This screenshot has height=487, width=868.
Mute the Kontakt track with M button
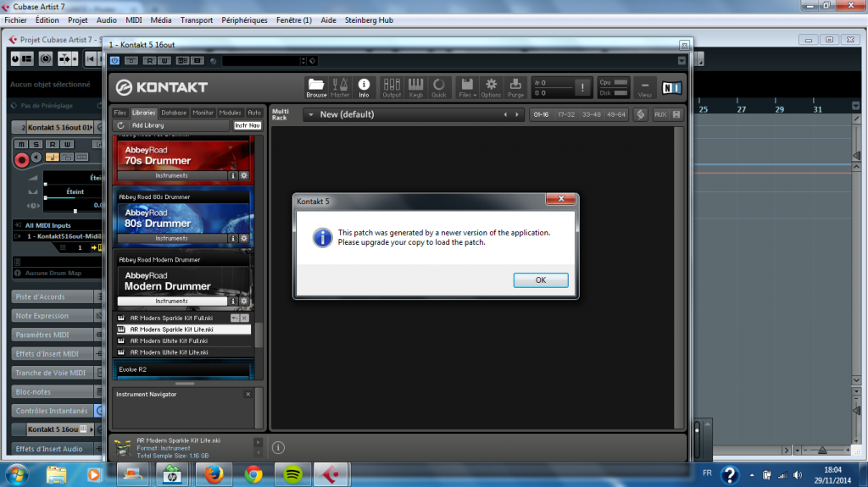[x=21, y=145]
